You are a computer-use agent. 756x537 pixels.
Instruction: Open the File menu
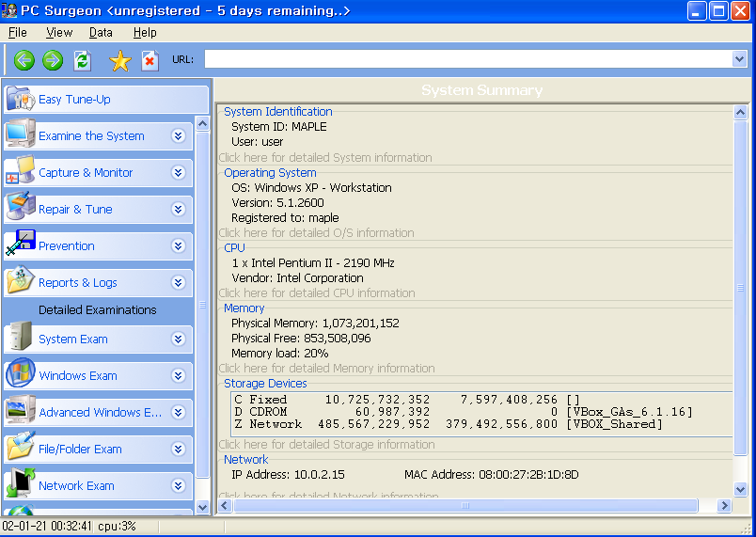click(18, 32)
